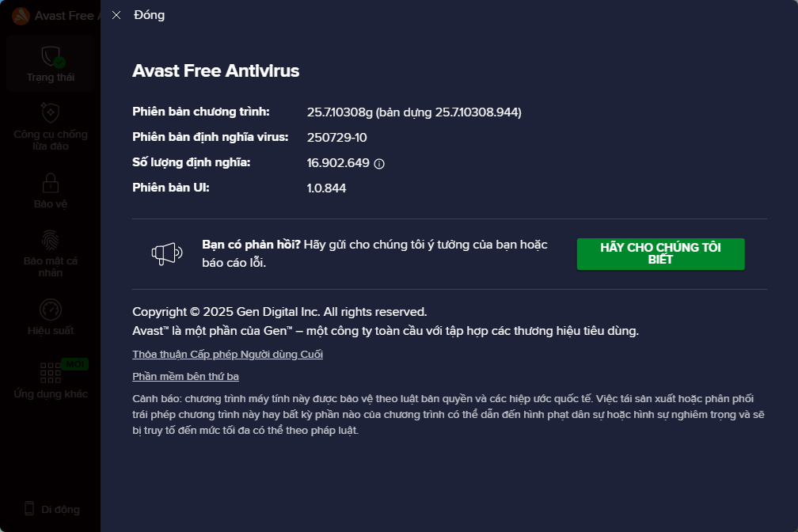Open Trạng thái shield status icon
The image size is (798, 532).
point(51,56)
